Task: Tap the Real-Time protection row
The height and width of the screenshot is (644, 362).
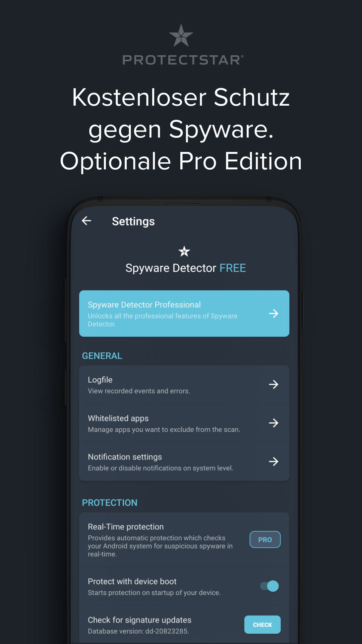Action: tap(184, 540)
